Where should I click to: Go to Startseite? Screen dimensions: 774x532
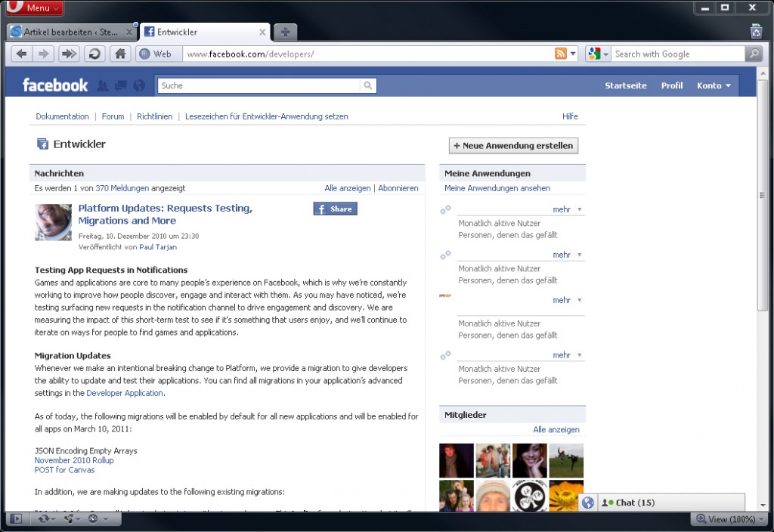625,85
